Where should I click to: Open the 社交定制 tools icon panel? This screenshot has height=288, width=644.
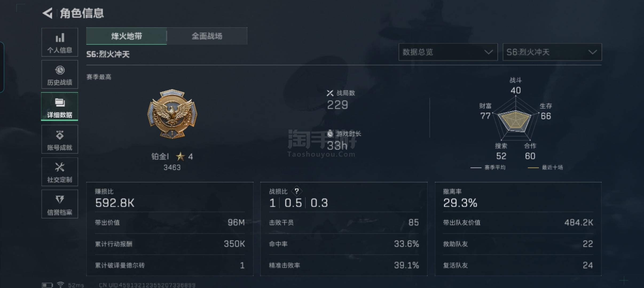coord(60,172)
